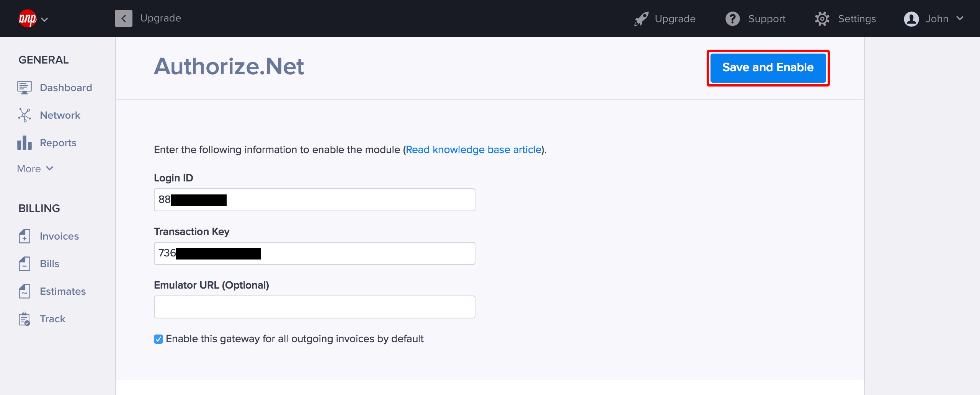Click the back arrow next to Upgrade

point(123,18)
